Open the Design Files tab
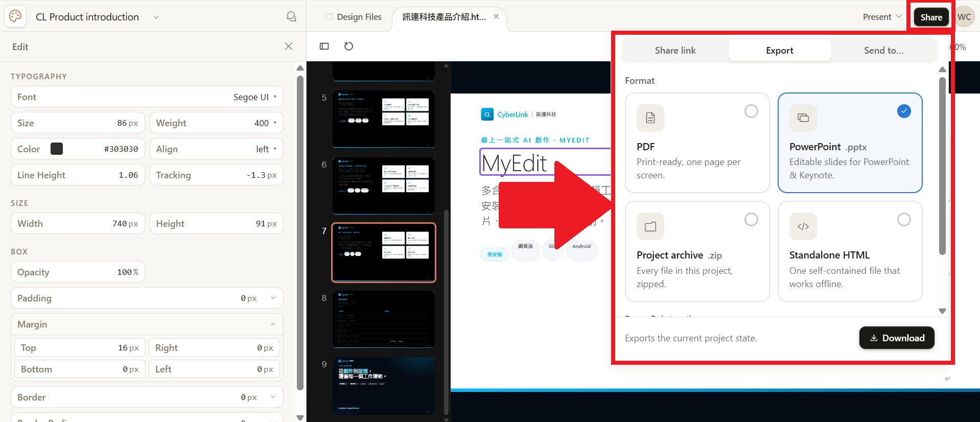The height and width of the screenshot is (422, 980). [354, 17]
